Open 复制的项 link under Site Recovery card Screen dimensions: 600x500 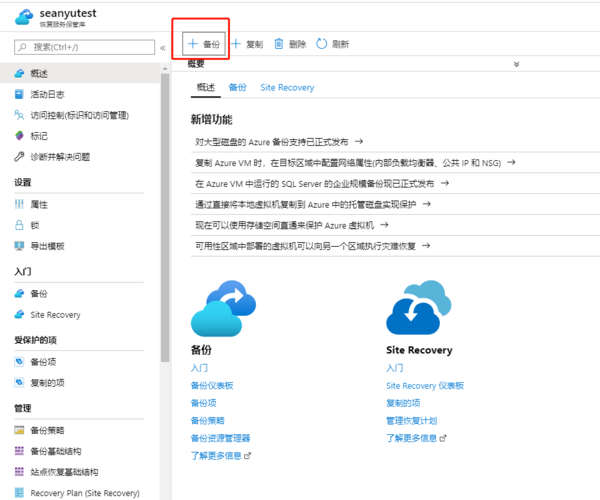pyautogui.click(x=403, y=403)
